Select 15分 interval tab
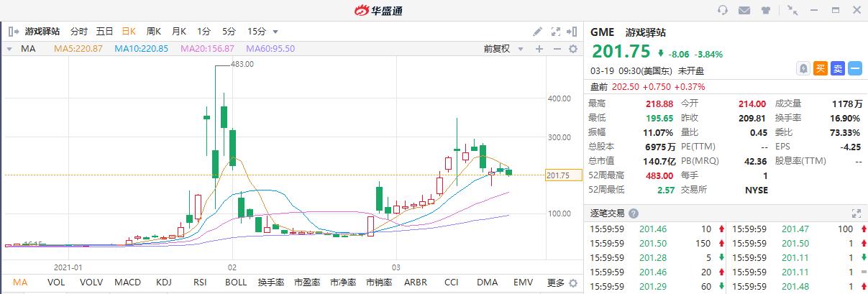 [x=256, y=32]
